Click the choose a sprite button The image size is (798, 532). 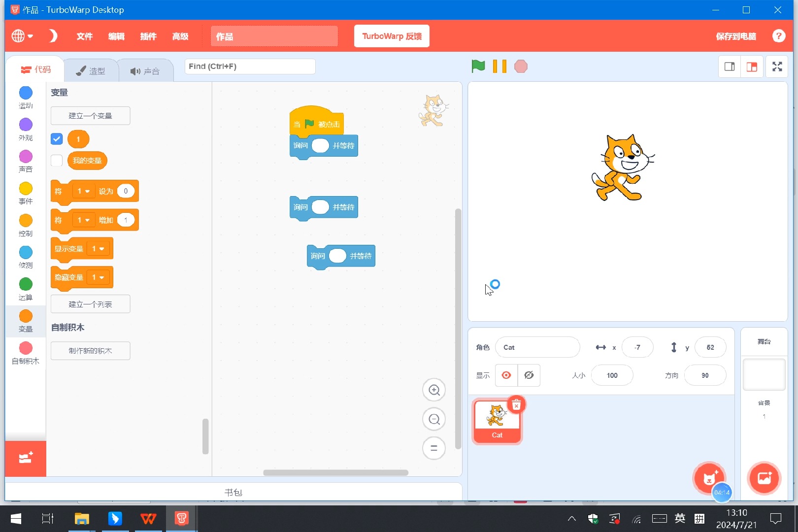point(709,477)
